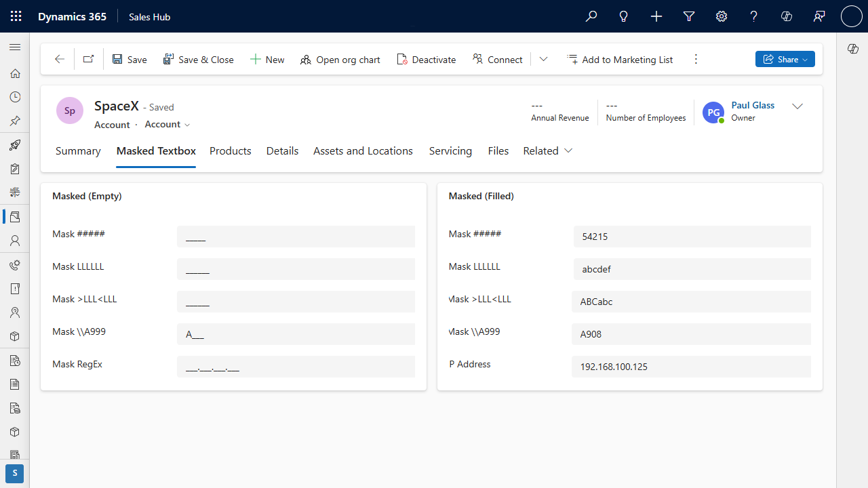Go to Home in the sidebar
The image size is (868, 488).
(15, 73)
